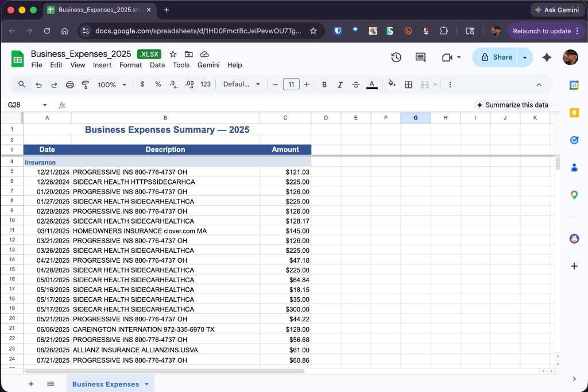This screenshot has height=392, width=588.
Task: Toggle bold formatting
Action: pyautogui.click(x=324, y=84)
